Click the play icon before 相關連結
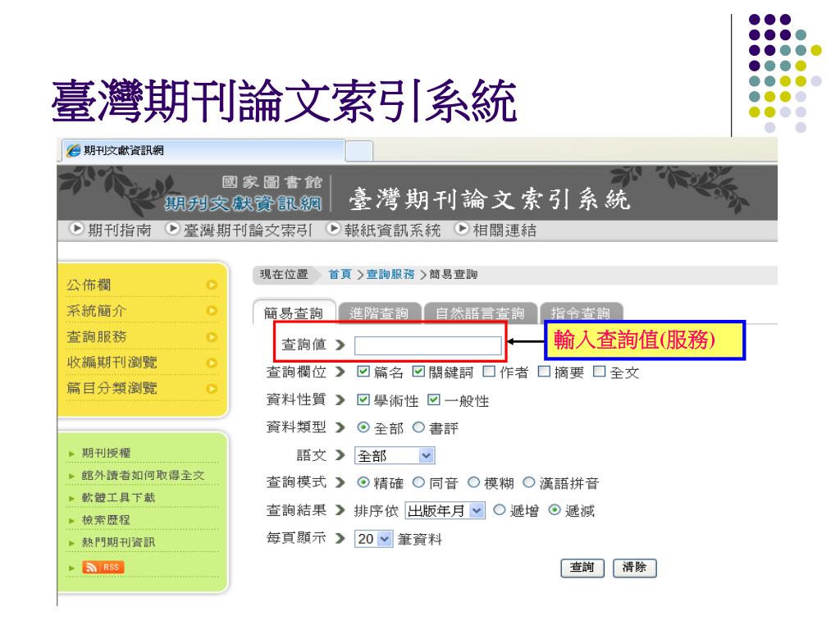The image size is (840, 630). tap(462, 229)
